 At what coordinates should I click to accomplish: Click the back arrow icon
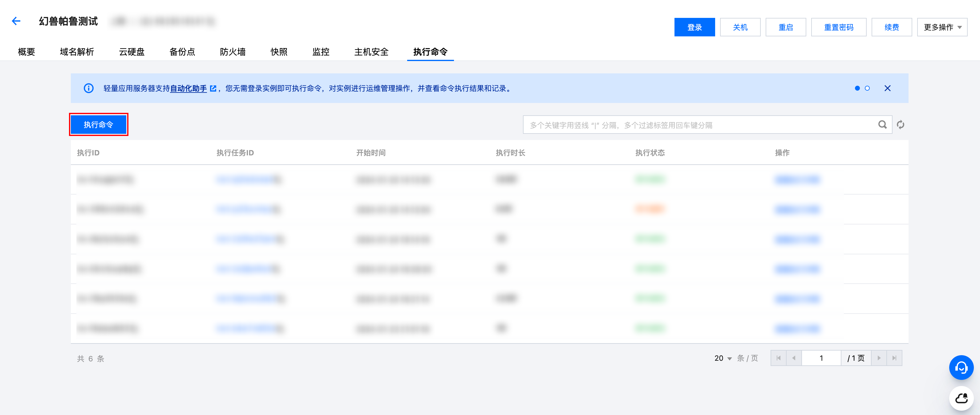pyautogui.click(x=16, y=21)
